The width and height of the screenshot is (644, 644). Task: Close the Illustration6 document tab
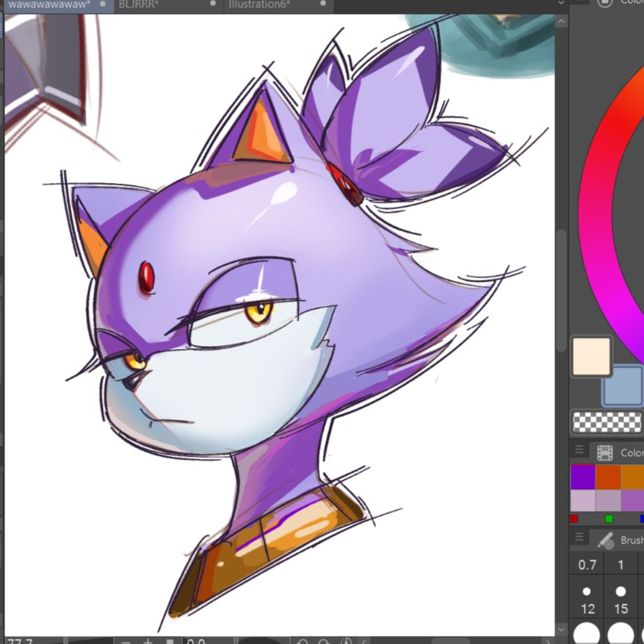(x=323, y=4)
